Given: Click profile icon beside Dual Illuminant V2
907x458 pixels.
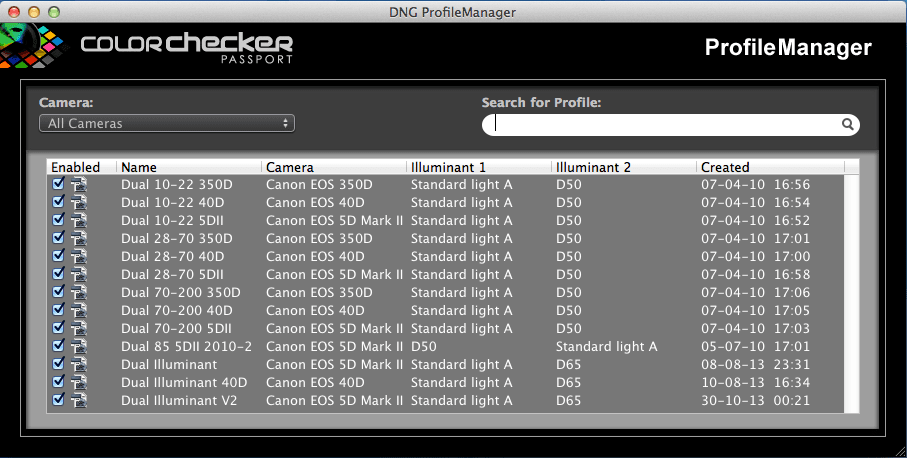Looking at the screenshot, I should tap(78, 401).
